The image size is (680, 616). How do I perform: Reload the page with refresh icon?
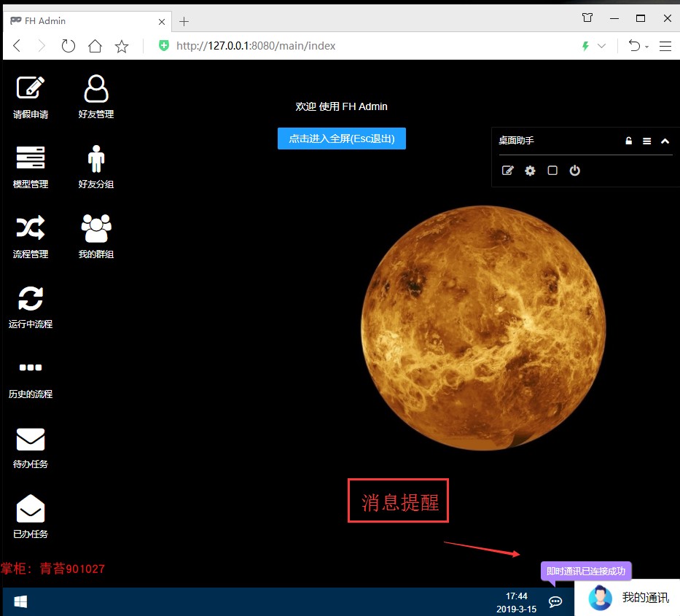click(x=68, y=45)
